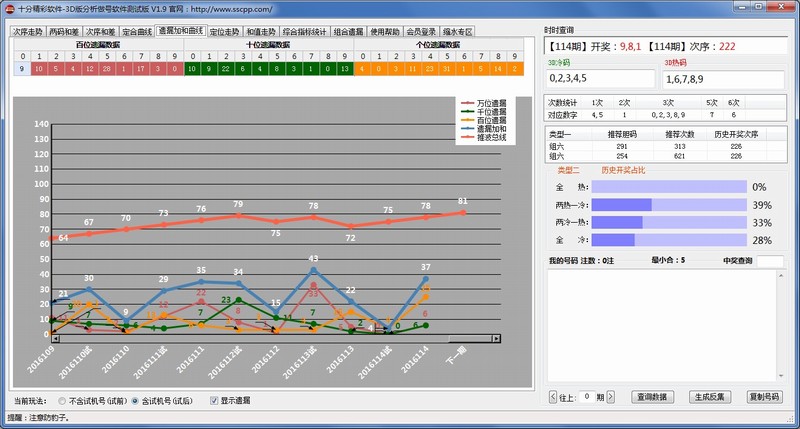Image resolution: width=800 pixels, height=429 pixels.
Task: Switch to the 次序走势 tab
Action: [x=28, y=31]
